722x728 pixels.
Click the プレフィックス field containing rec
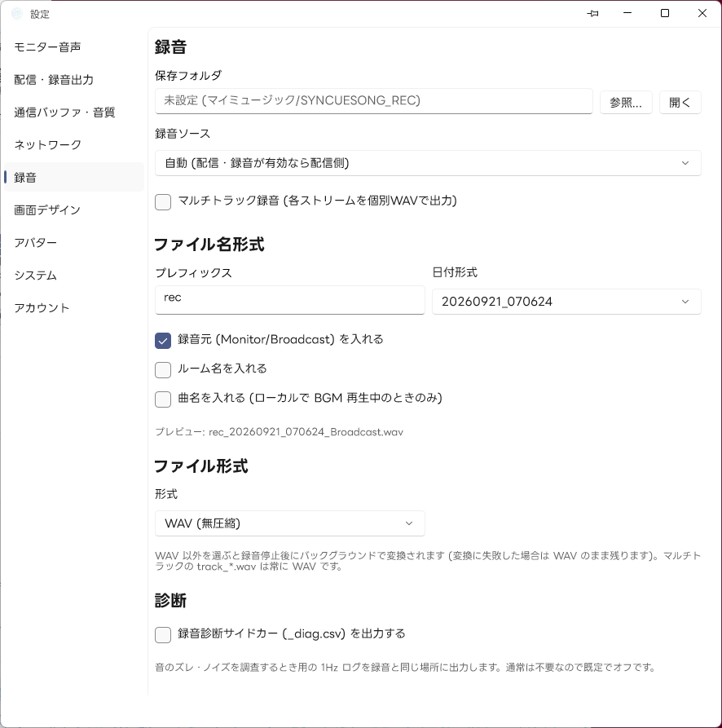[289, 299]
